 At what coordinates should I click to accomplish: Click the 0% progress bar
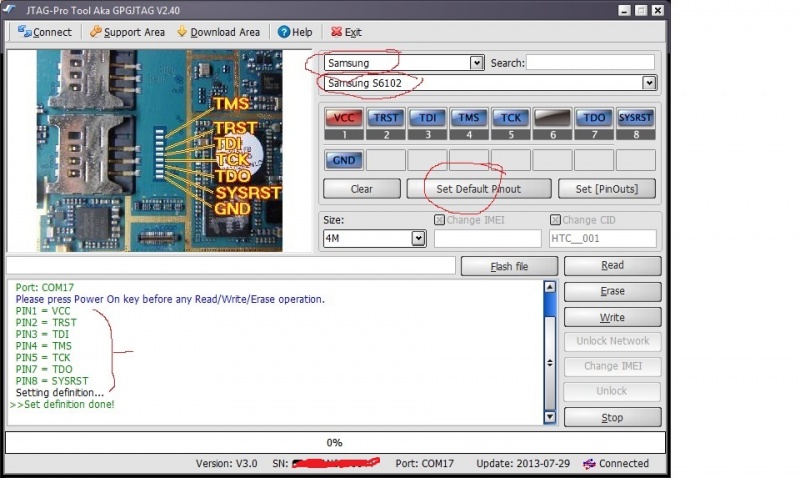(335, 442)
